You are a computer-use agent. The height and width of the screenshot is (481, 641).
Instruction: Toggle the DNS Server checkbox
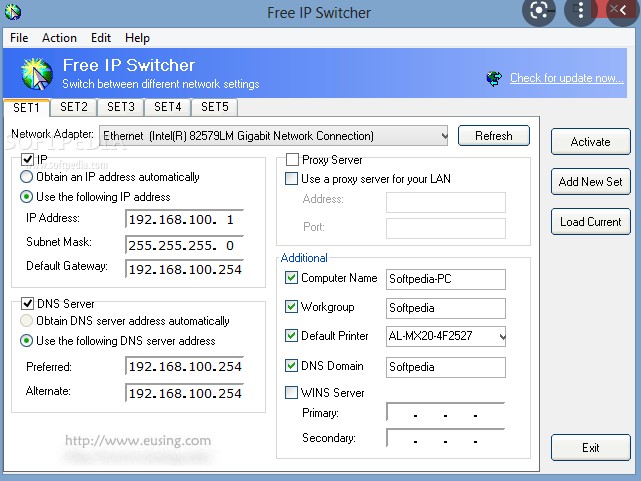[x=27, y=304]
